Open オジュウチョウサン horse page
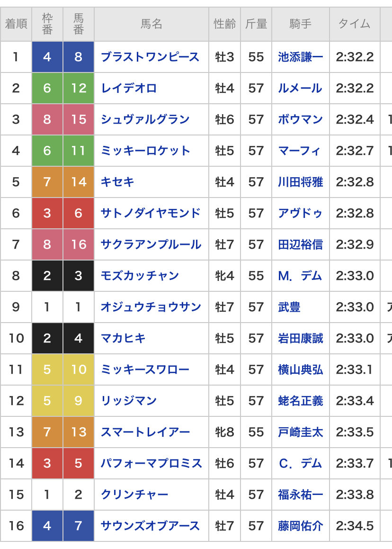 (x=151, y=307)
